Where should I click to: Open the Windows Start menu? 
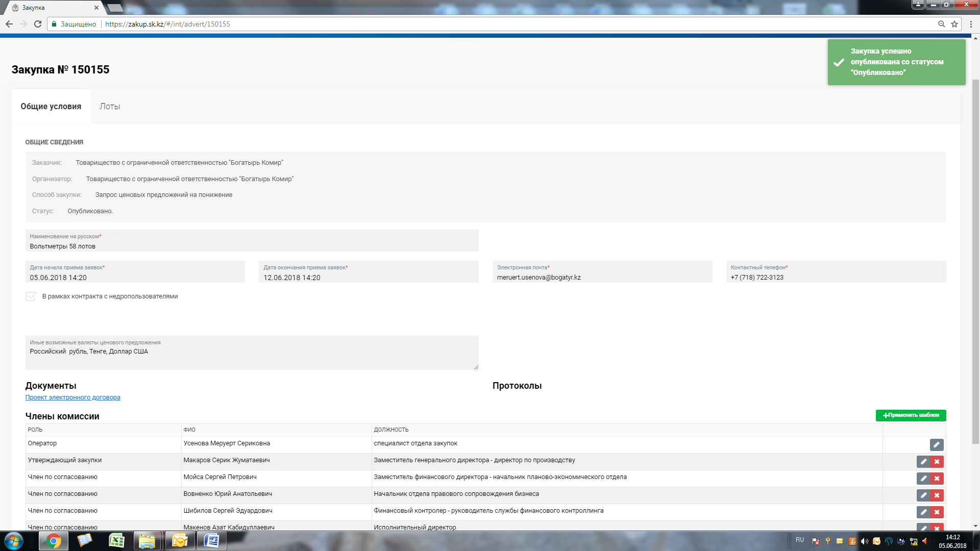pyautogui.click(x=13, y=541)
